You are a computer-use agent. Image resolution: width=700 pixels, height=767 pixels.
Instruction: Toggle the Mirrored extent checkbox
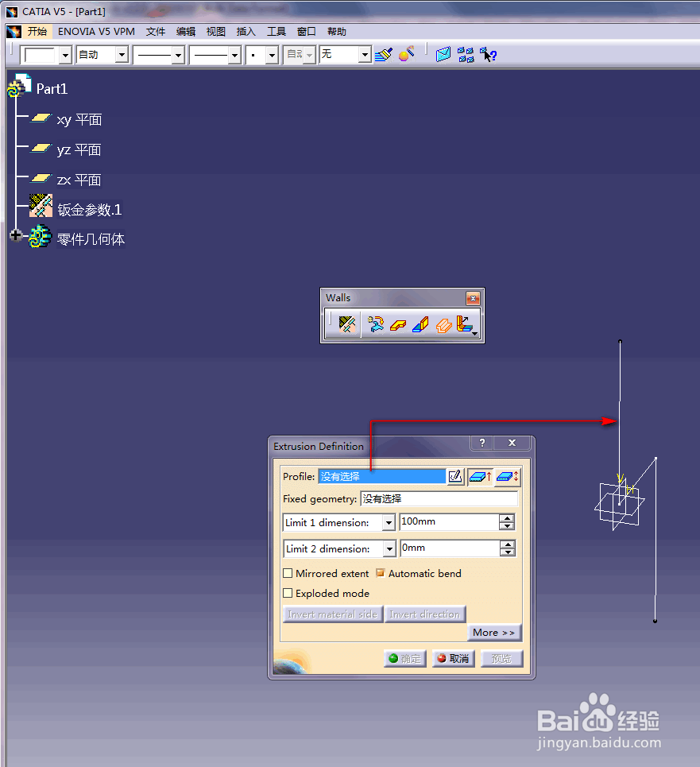coord(288,573)
